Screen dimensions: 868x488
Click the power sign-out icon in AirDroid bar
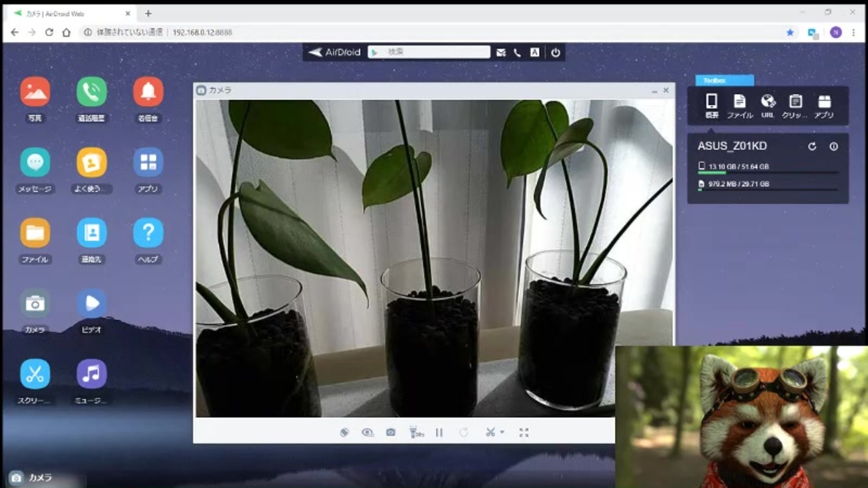pyautogui.click(x=555, y=52)
